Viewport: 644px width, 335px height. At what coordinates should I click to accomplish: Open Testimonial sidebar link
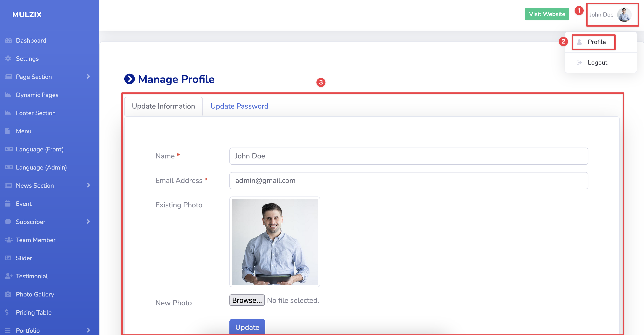32,276
